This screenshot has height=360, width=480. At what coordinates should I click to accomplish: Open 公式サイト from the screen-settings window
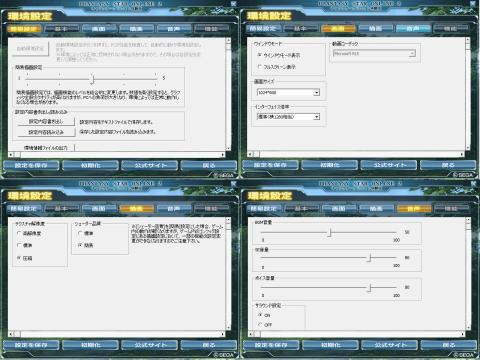[x=389, y=165]
